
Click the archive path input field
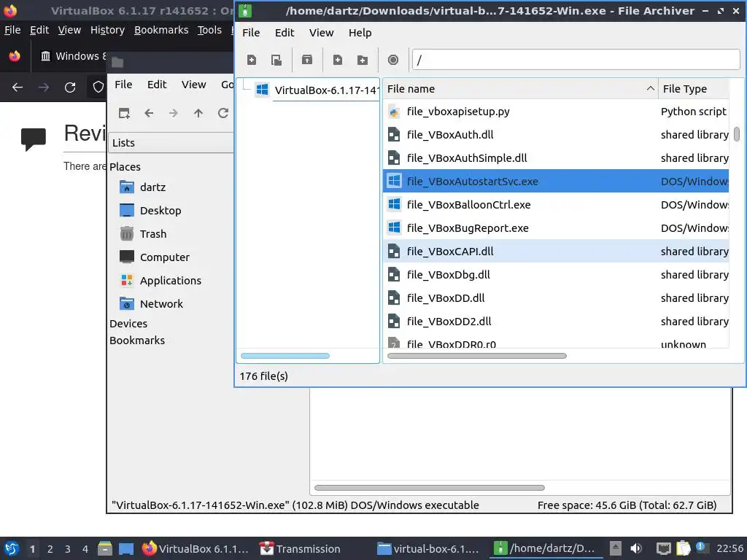point(576,60)
